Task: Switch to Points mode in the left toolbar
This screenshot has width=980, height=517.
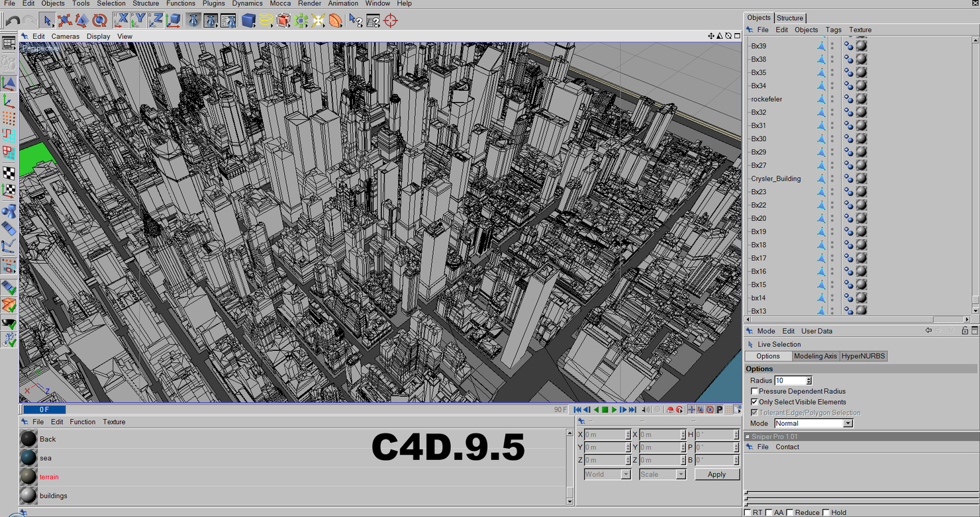Action: [x=9, y=118]
